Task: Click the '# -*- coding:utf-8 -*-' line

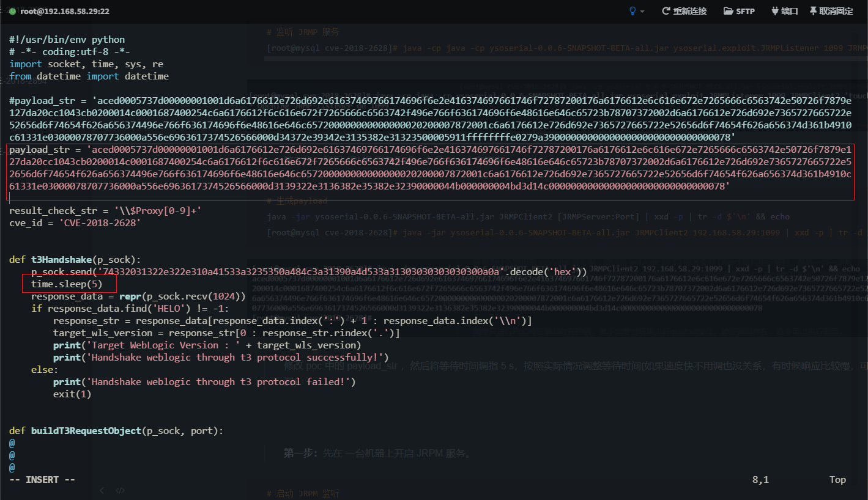Action: 70,52
